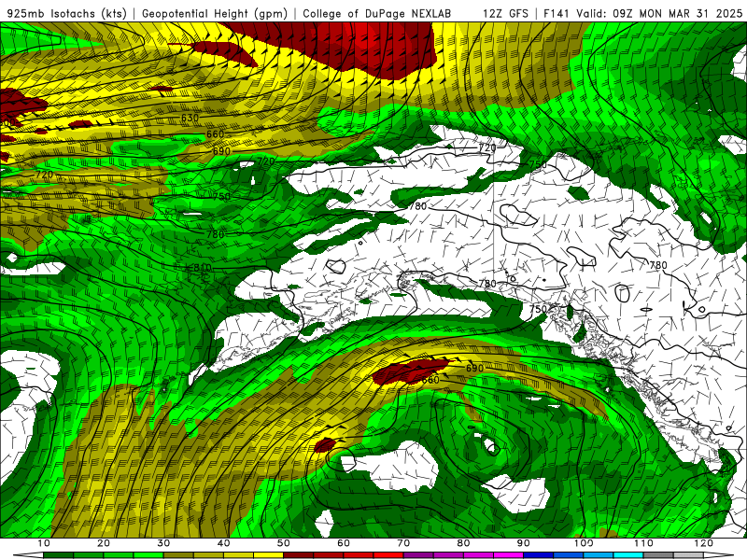Select the 60-65 kt red legend swatch
This screenshot has height=560, width=747.
[359, 555]
